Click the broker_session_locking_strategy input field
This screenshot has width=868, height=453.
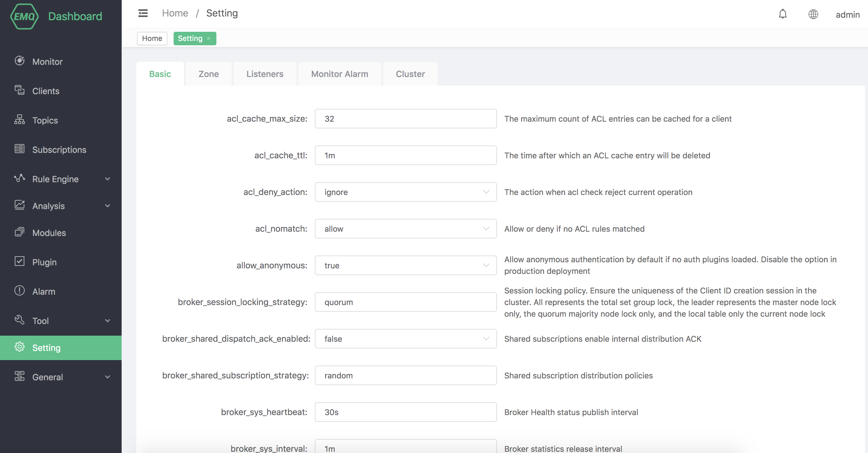406,302
